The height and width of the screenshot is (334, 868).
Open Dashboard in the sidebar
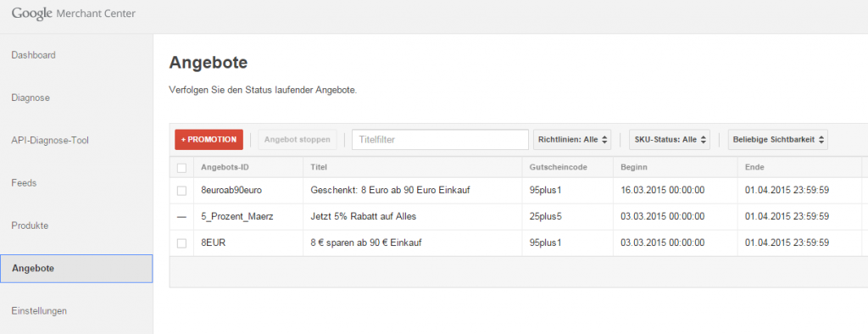click(33, 55)
